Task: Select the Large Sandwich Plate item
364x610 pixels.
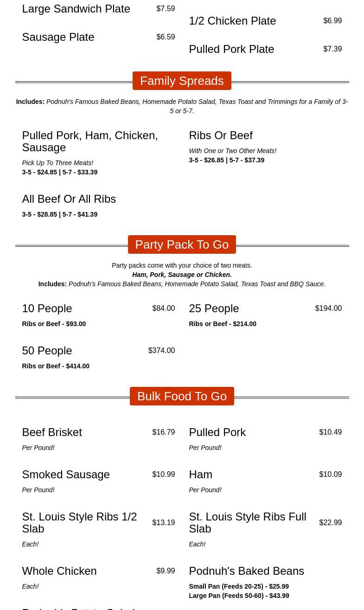Action: [76, 9]
